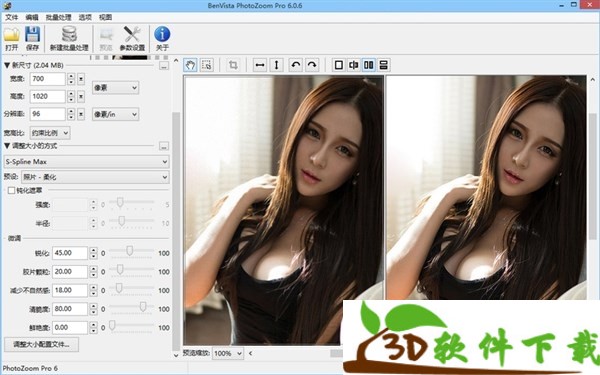Screen dimensions: 600x375
Task: Click the 减少不自然感 spinner arrows
Action: 93,290
